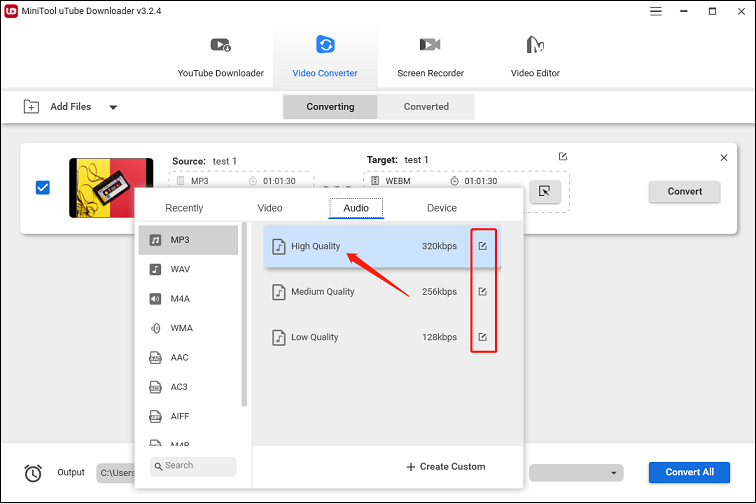Open the target format selector button
The width and height of the screenshot is (756, 504).
(x=545, y=191)
